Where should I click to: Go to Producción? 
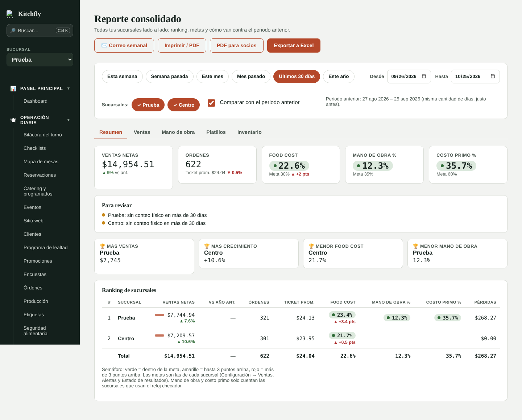[36, 301]
